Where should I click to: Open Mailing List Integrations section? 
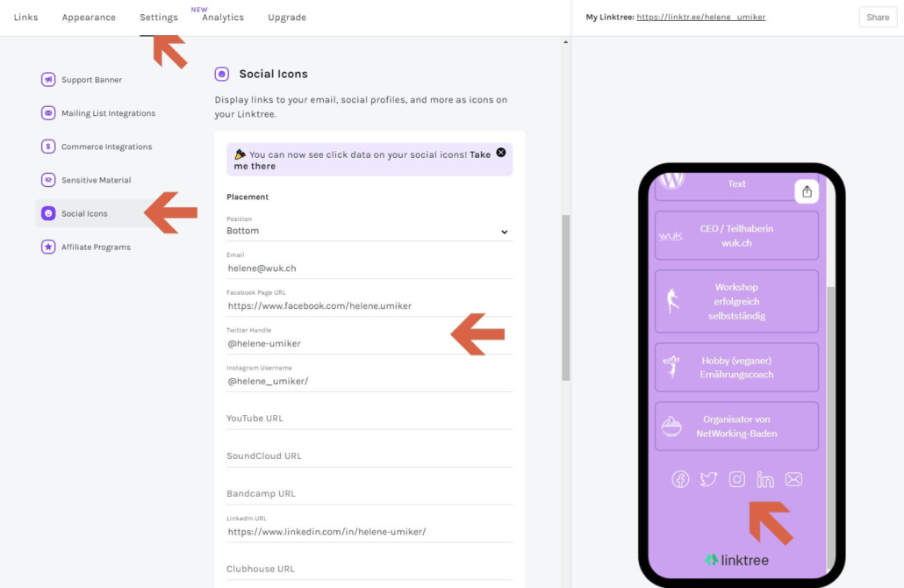[108, 113]
